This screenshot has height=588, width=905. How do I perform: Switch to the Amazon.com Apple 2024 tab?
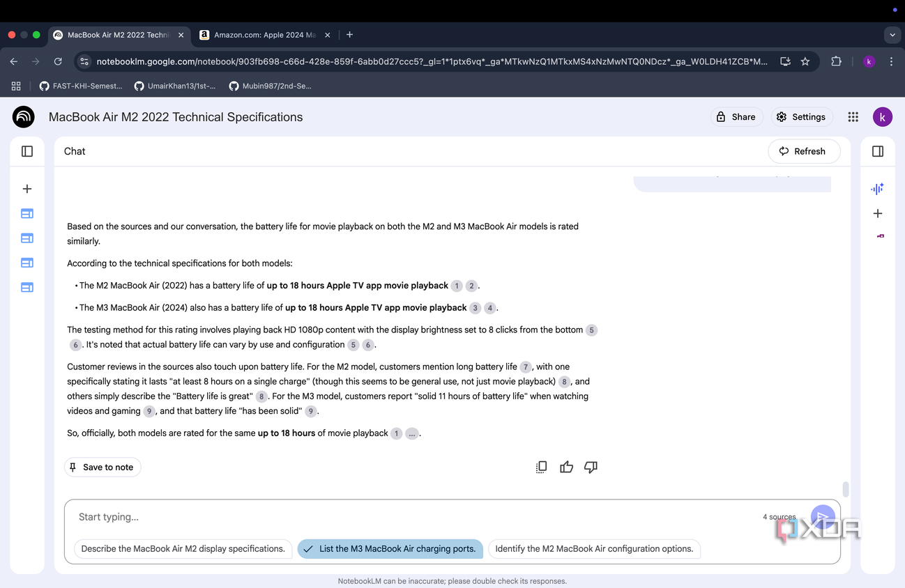(264, 35)
